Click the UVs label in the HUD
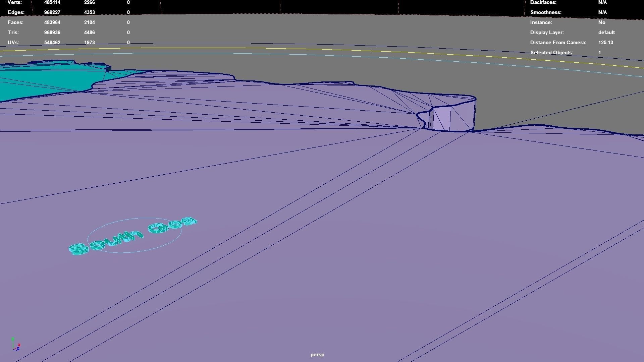 pyautogui.click(x=13, y=43)
